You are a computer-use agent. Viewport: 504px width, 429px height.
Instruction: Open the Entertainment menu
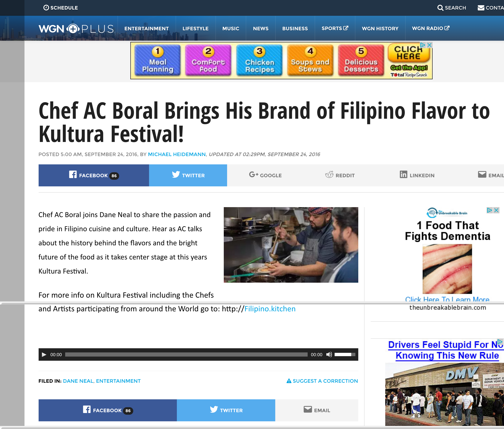[146, 28]
